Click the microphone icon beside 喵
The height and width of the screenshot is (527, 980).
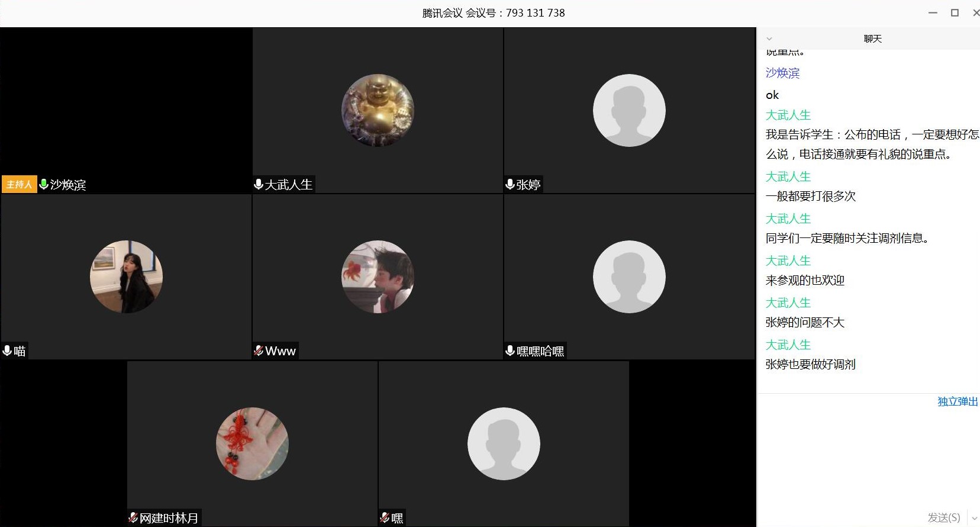pyautogui.click(x=7, y=351)
